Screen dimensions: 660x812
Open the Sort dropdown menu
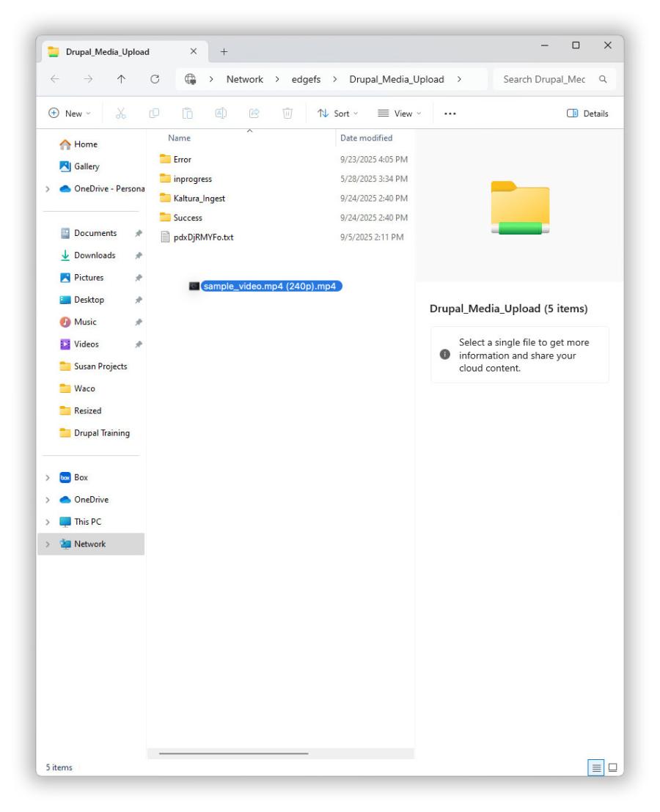[338, 114]
